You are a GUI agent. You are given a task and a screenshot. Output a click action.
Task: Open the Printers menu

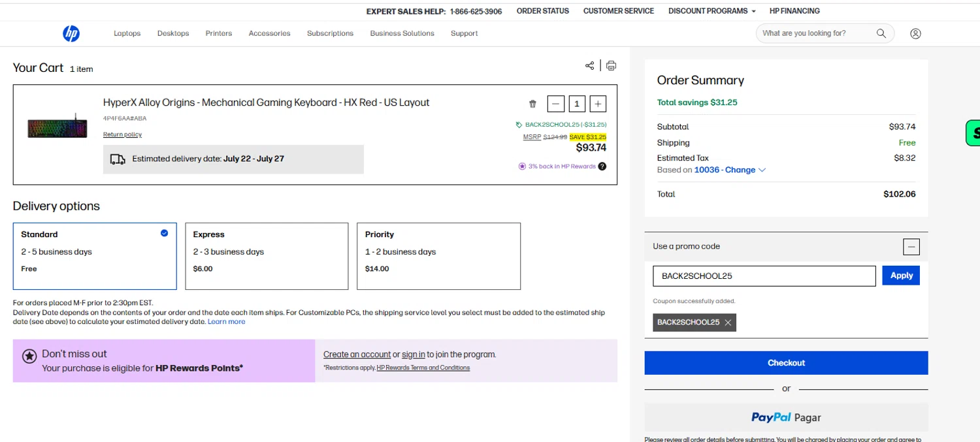click(x=219, y=33)
